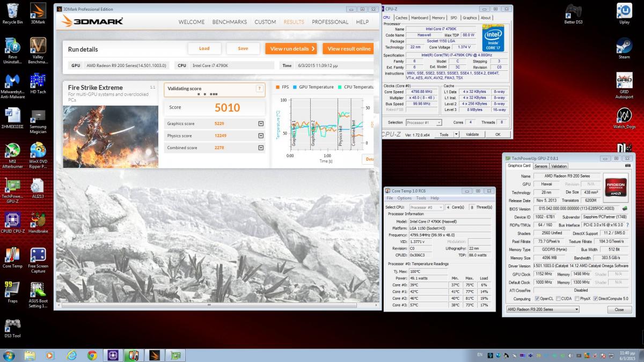Click the Save button in 3DMark

[x=243, y=48]
